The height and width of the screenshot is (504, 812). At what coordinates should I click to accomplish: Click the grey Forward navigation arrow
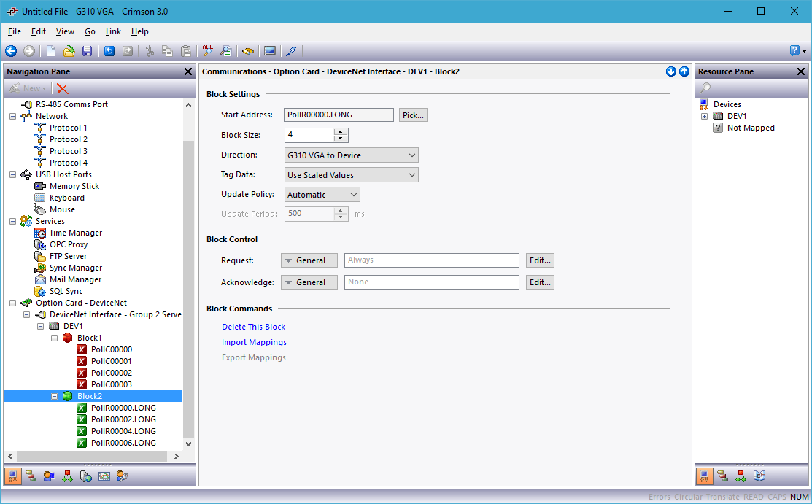tap(29, 51)
